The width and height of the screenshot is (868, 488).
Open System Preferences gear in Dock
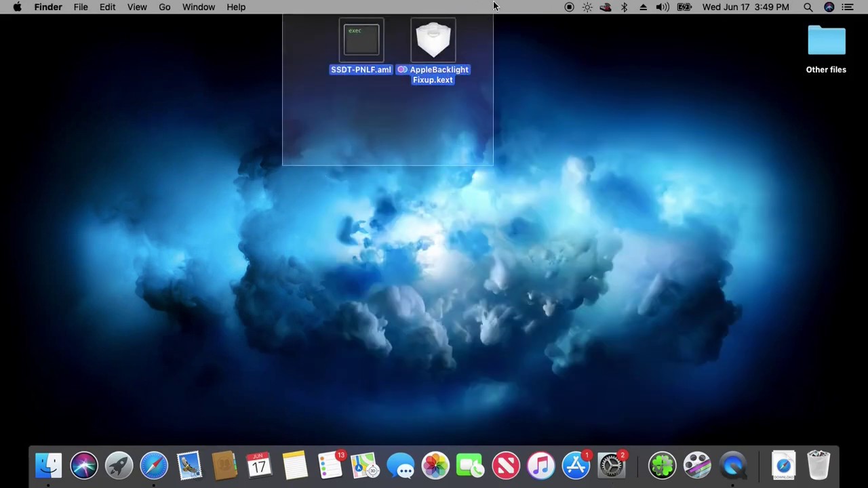[612, 466]
